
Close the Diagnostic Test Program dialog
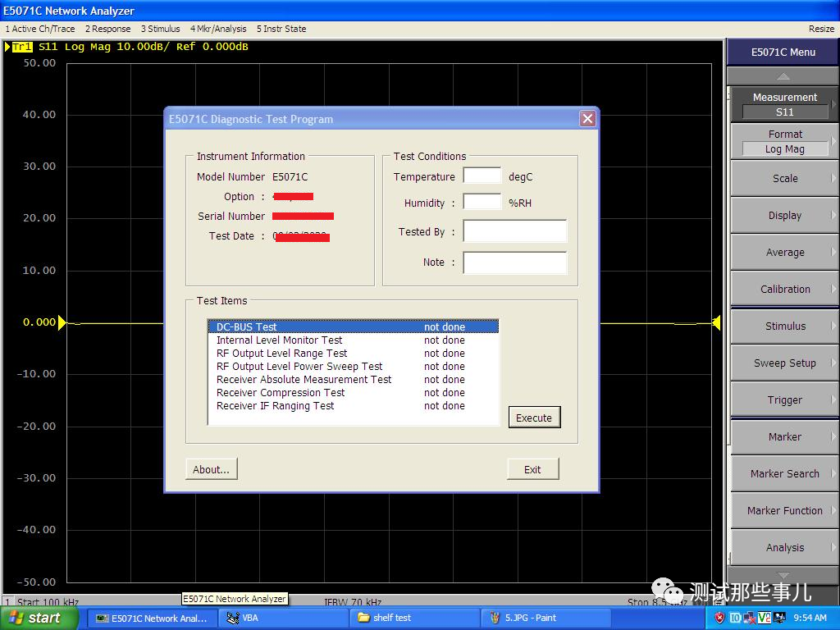tap(587, 118)
